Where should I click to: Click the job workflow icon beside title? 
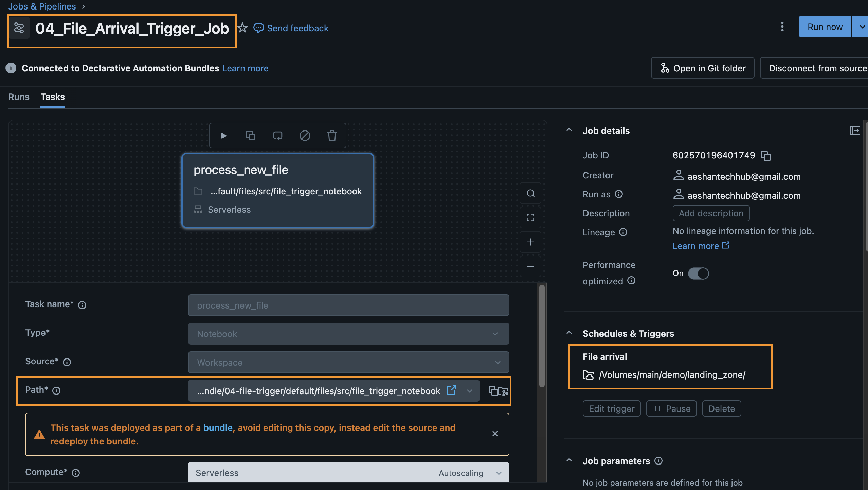coord(19,28)
